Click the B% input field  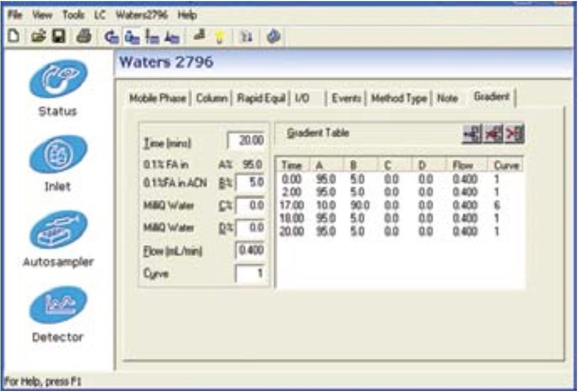click(x=250, y=182)
